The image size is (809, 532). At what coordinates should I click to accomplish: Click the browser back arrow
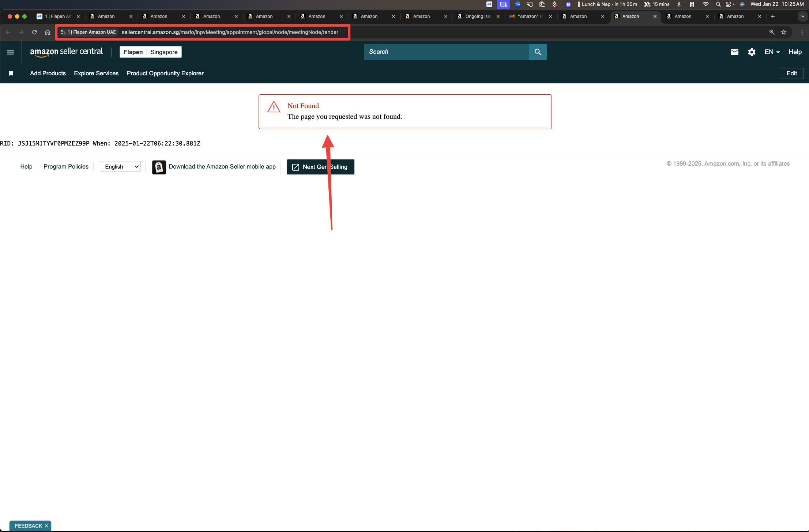(8, 32)
